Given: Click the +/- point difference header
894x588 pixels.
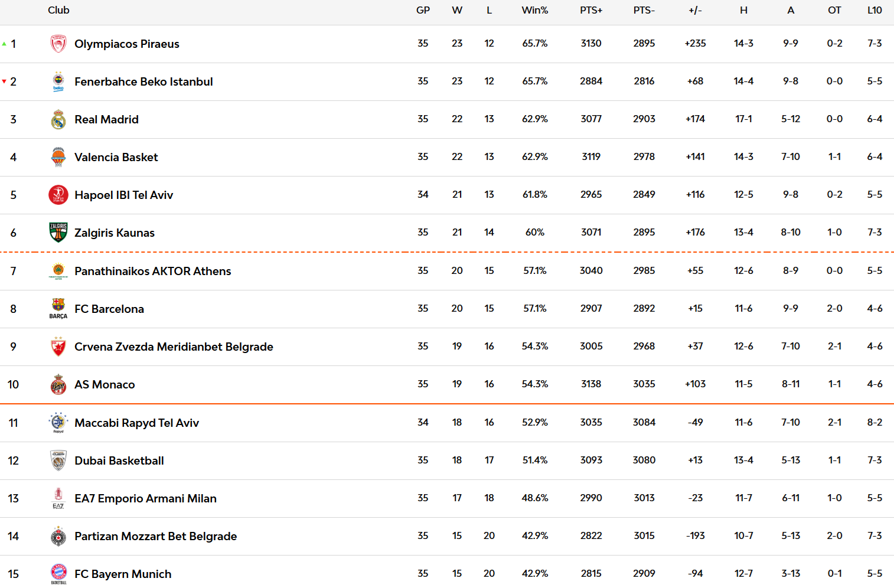Looking at the screenshot, I should tap(695, 10).
